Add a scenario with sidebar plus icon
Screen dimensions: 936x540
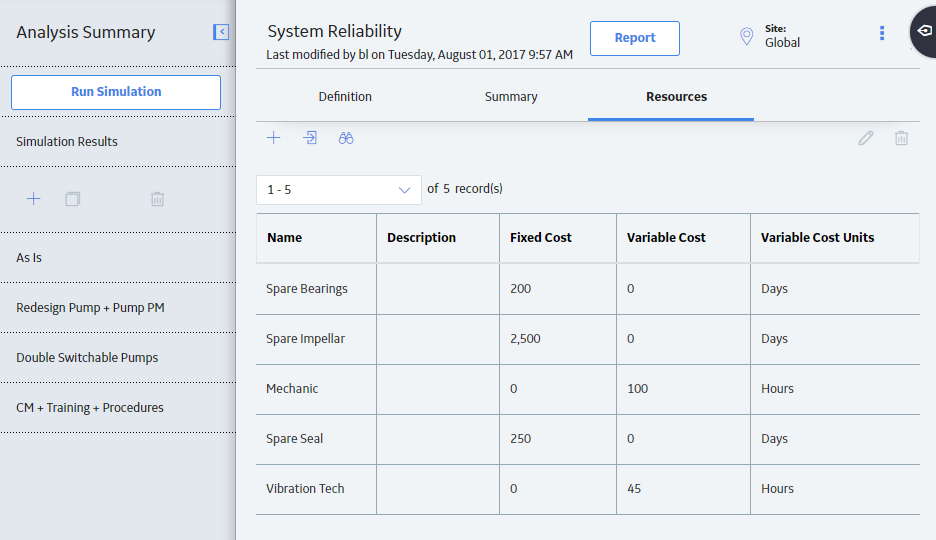[x=34, y=199]
